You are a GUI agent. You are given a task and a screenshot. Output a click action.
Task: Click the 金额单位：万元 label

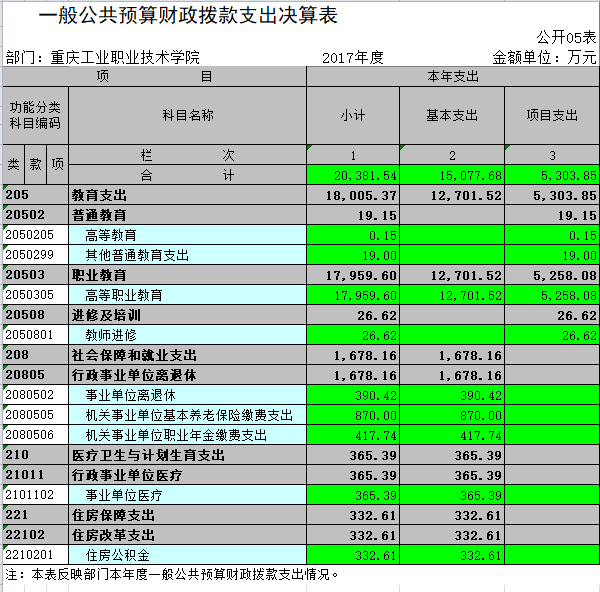pyautogui.click(x=544, y=57)
